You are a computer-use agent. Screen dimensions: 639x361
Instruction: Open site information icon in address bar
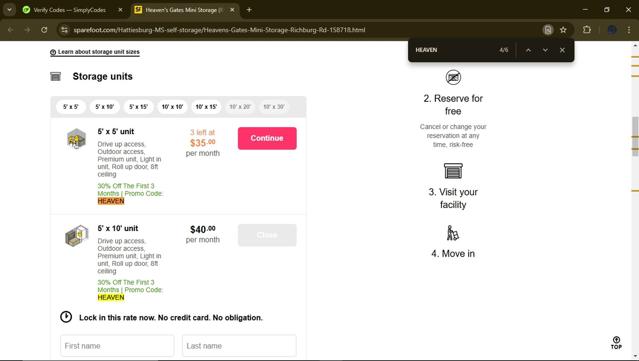64,30
